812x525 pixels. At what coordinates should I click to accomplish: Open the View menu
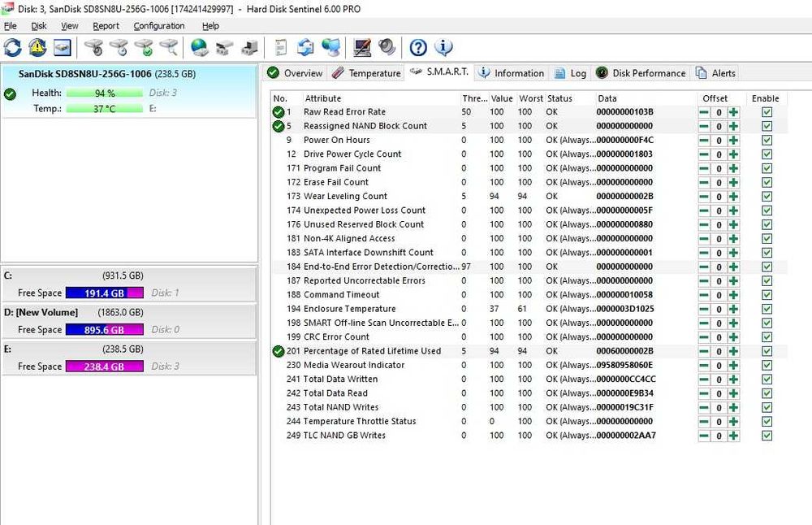(x=69, y=26)
